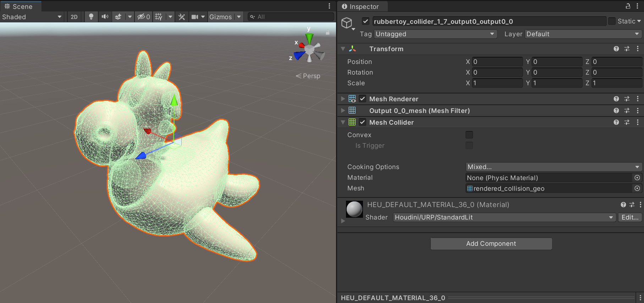Toggle Mesh Collider enabled checkbox
Image resolution: width=644 pixels, height=303 pixels.
362,122
